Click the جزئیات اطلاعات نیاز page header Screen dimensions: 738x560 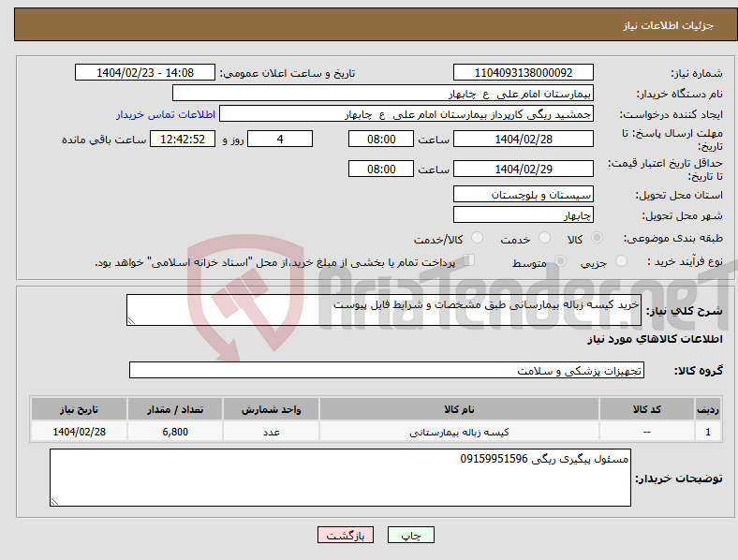669,25
